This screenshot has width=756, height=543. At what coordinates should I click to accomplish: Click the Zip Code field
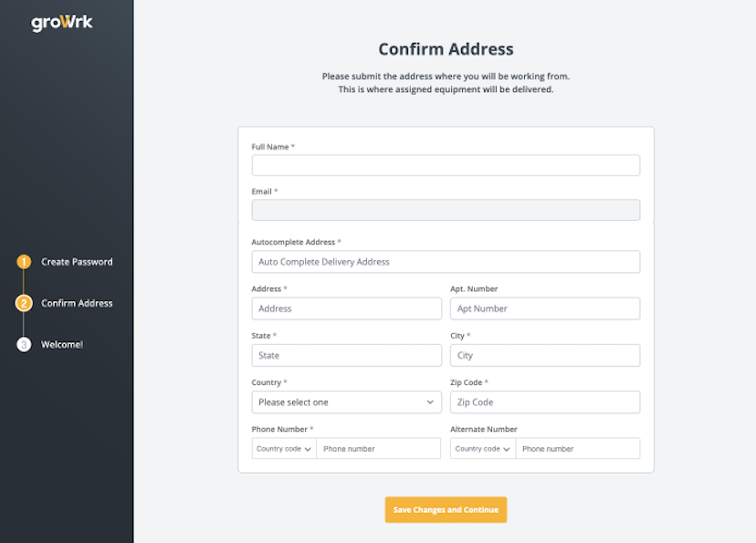pos(545,402)
